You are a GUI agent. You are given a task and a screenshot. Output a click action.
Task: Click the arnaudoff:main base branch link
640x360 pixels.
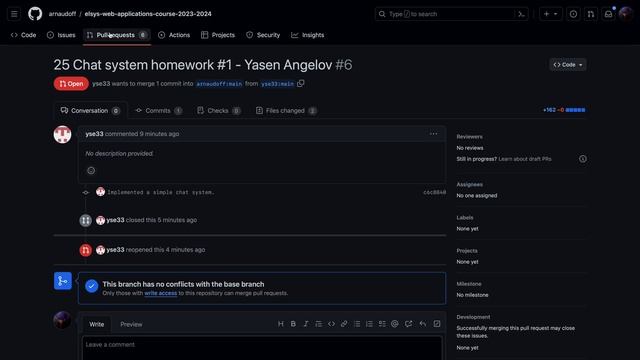click(219, 84)
